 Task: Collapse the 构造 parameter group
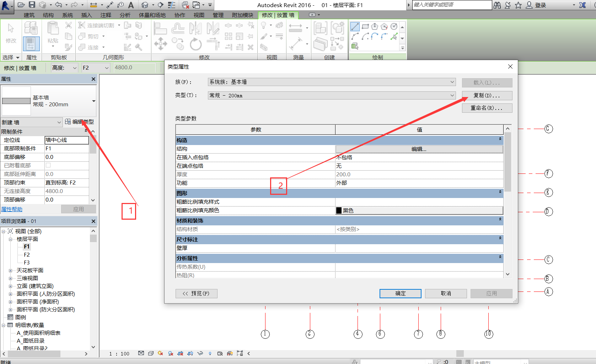tap(500, 139)
